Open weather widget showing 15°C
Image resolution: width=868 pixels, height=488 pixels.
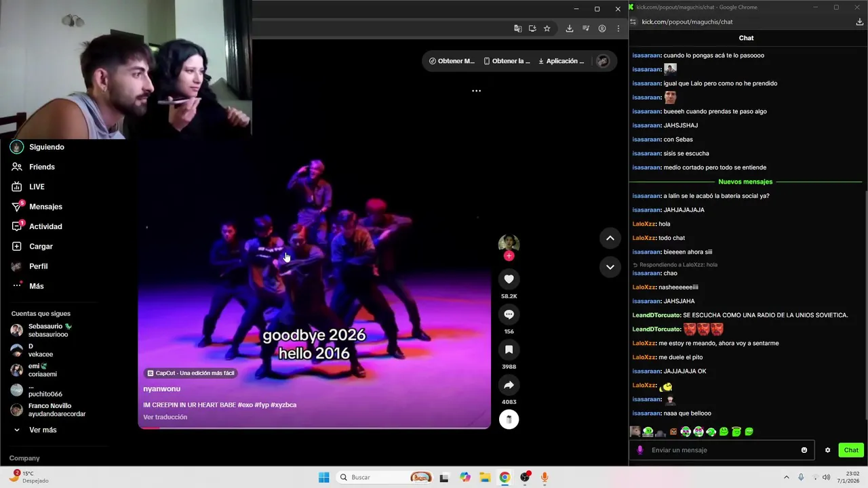coord(28,477)
